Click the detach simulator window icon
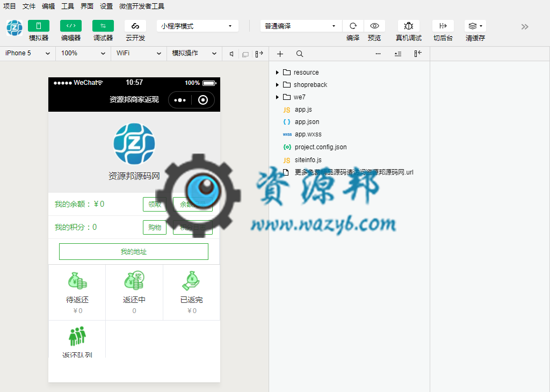This screenshot has width=550, height=392. [x=245, y=54]
